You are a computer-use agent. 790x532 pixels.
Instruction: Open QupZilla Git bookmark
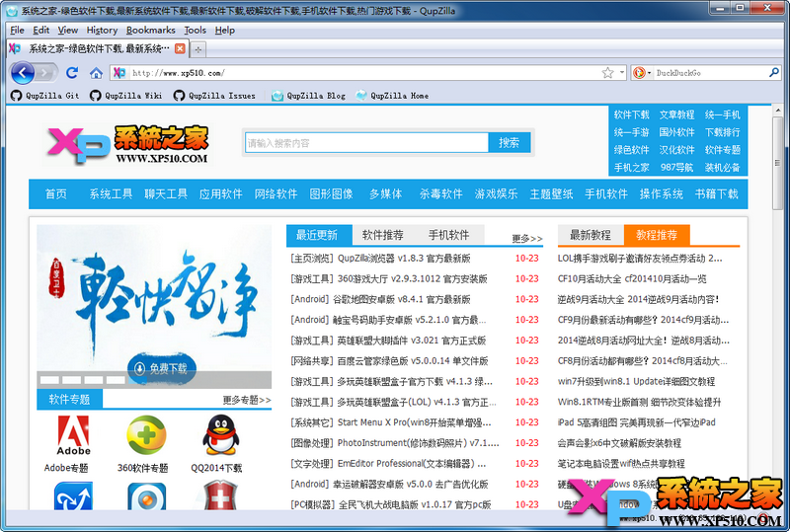pyautogui.click(x=44, y=95)
